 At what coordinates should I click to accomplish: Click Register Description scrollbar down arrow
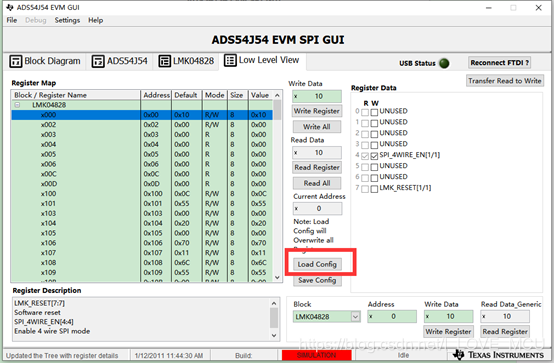click(x=274, y=335)
